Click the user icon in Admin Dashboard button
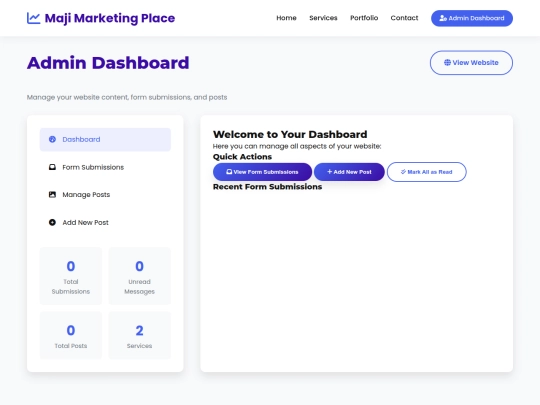540x405 pixels. [443, 18]
